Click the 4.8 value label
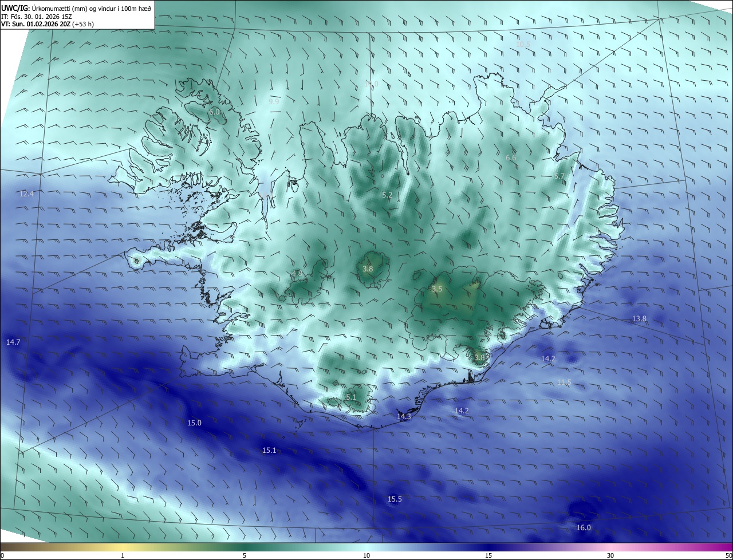733x560 pixels. tap(297, 273)
